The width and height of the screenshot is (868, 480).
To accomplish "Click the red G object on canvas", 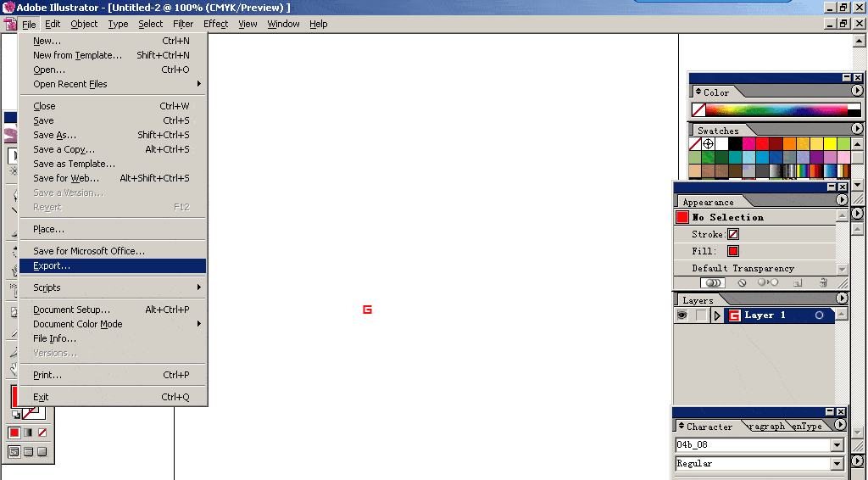I will pyautogui.click(x=367, y=310).
